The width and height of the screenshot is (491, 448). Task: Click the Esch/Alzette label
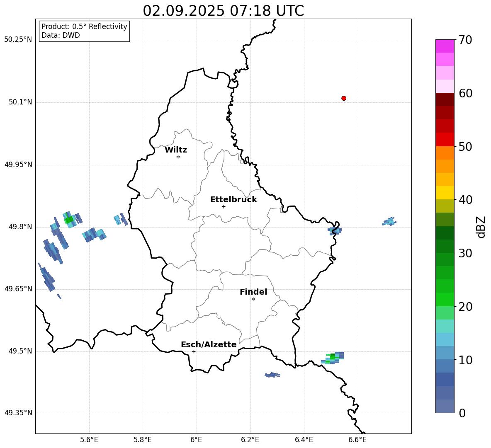[209, 344]
